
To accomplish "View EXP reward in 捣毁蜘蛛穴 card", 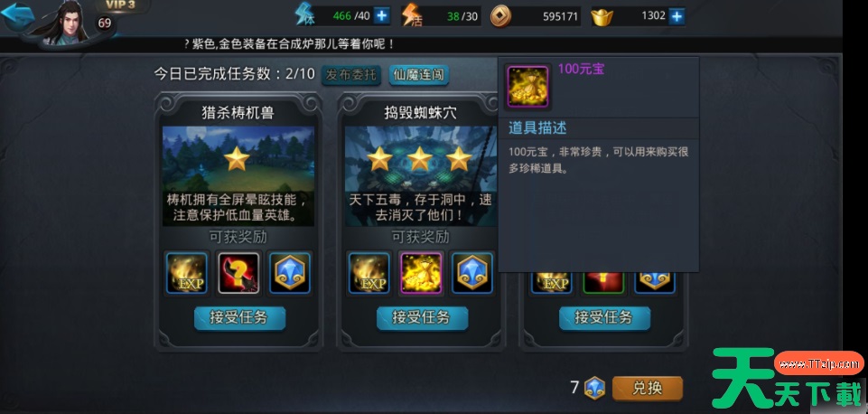I will click(369, 273).
